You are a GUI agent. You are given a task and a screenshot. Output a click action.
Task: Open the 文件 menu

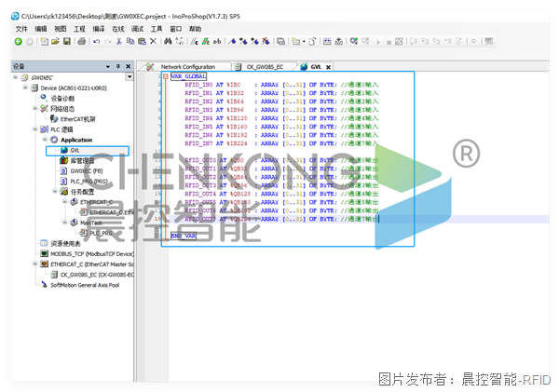[x=21, y=29]
